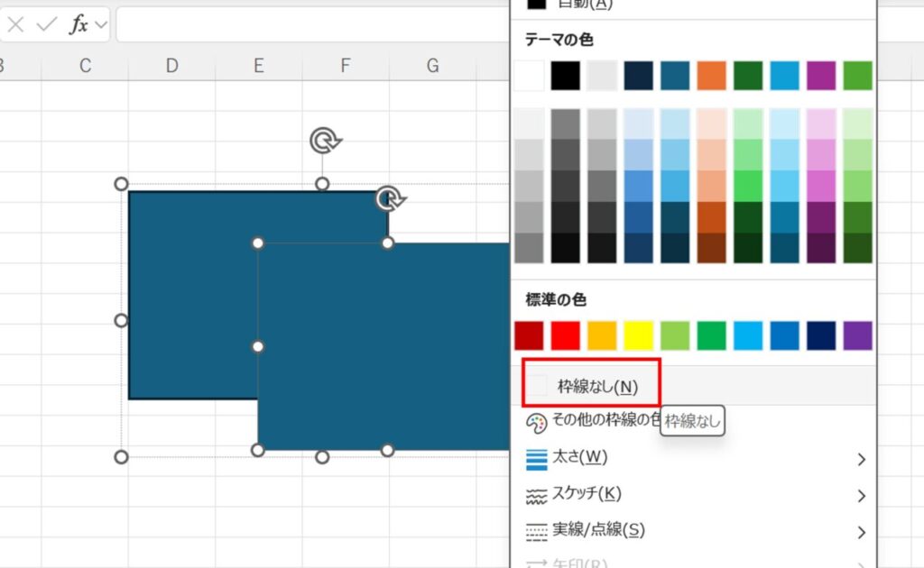Open the 太さ(W) weight submenu
This screenshot has height=568, width=924.
(694, 458)
